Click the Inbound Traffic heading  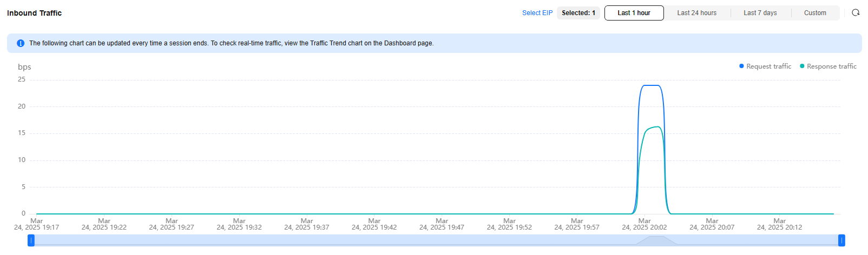pyautogui.click(x=35, y=13)
